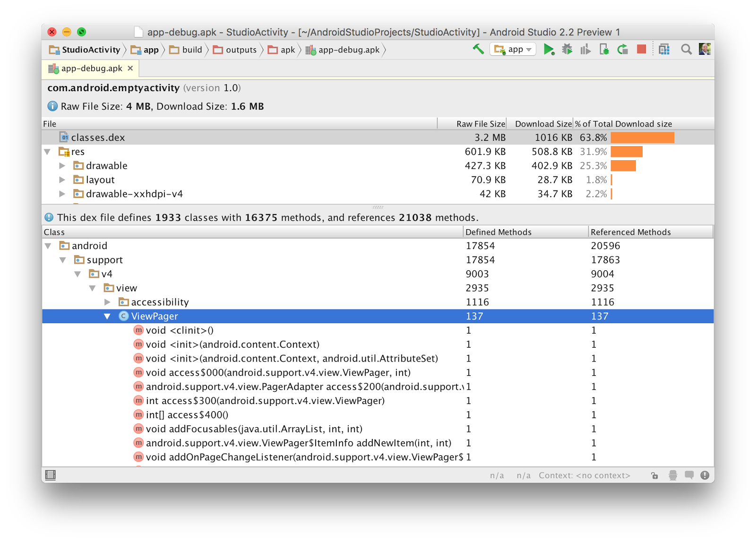Viewport: 756px width, 542px height.
Task: Attach debugger to Android process
Action: [x=604, y=49]
